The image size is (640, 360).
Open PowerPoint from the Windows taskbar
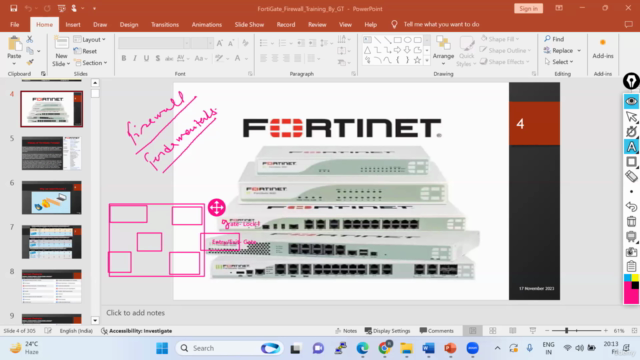point(450,348)
